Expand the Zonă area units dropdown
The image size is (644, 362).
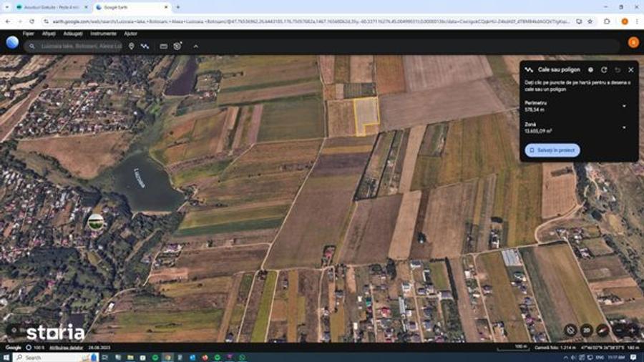point(624,127)
